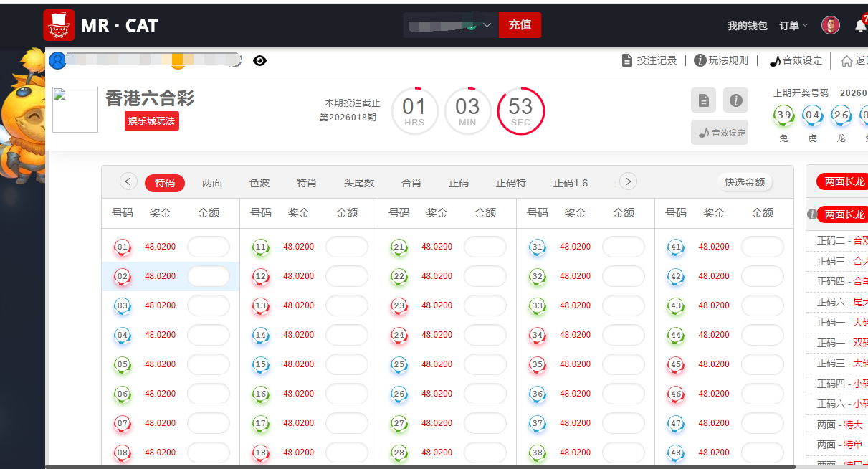Click the info icon beside the countdown timer

[735, 100]
